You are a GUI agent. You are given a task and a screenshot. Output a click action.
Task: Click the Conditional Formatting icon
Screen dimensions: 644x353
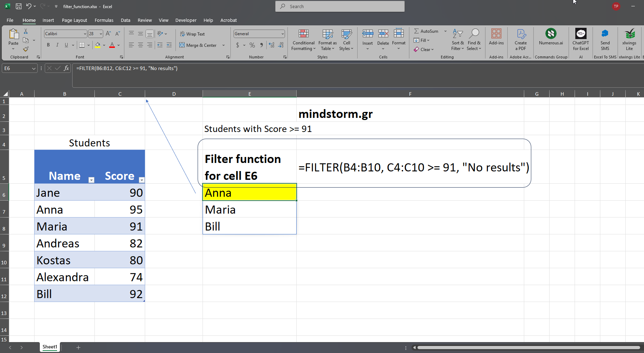tap(303, 34)
